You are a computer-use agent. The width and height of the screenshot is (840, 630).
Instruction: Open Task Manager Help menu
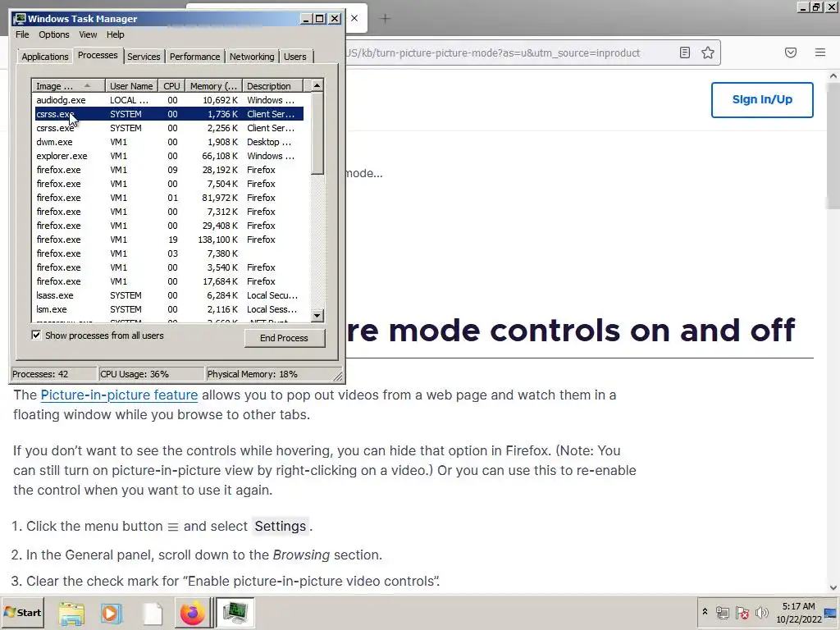tap(115, 34)
